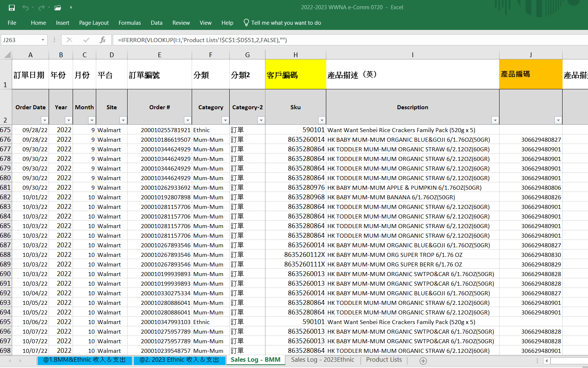Click 訂單日期 header cell

[31, 74]
